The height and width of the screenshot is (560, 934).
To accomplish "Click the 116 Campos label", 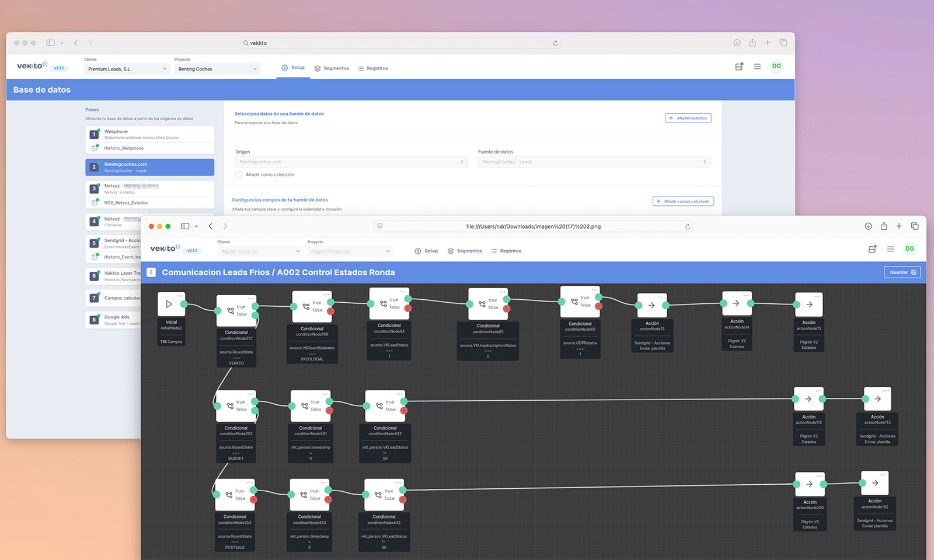I will (172, 342).
